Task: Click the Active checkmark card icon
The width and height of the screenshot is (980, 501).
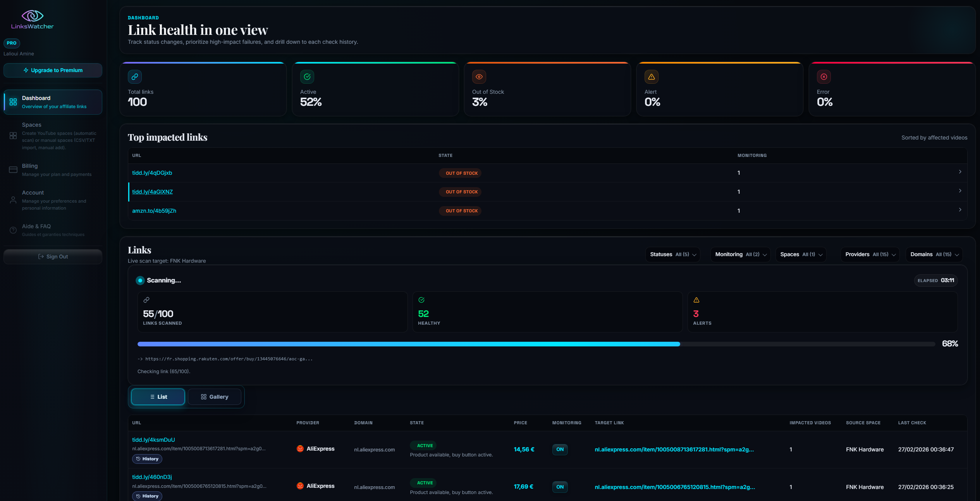Action: 307,77
